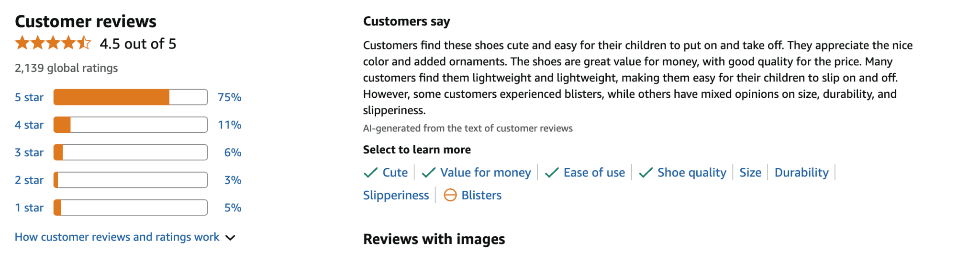
Task: Select the 75% percentage link
Action: 229,97
